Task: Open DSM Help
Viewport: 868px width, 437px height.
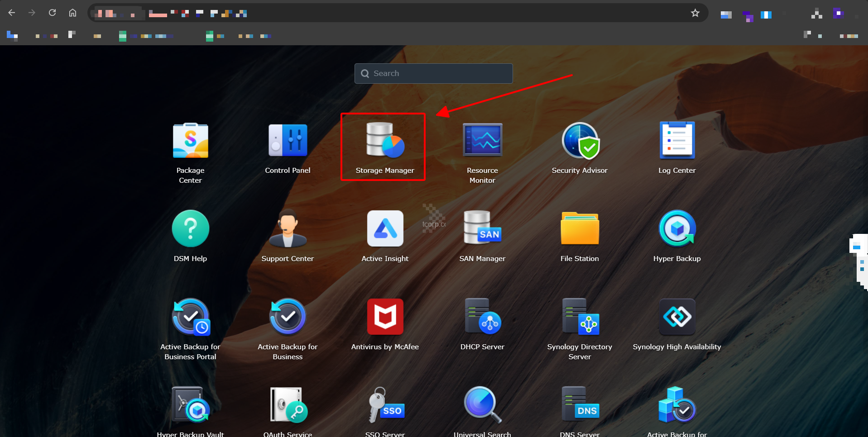Action: [x=190, y=229]
